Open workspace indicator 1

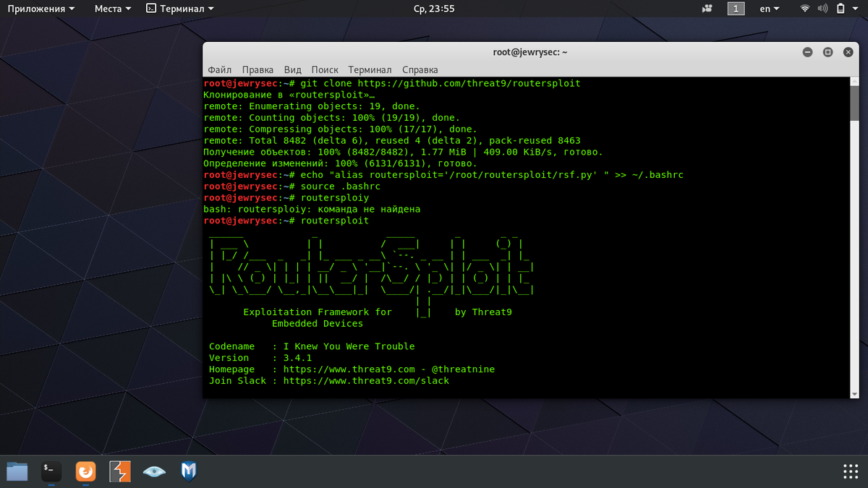[x=736, y=9]
